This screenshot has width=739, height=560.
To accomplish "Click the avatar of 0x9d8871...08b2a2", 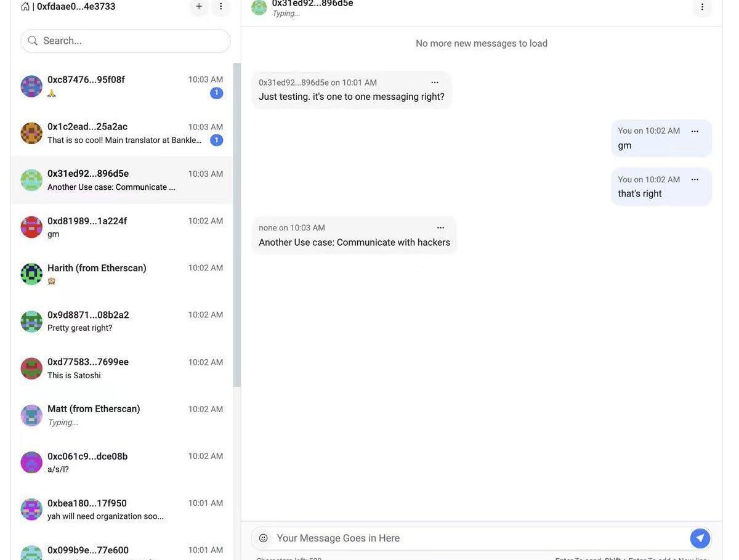I will 31,322.
